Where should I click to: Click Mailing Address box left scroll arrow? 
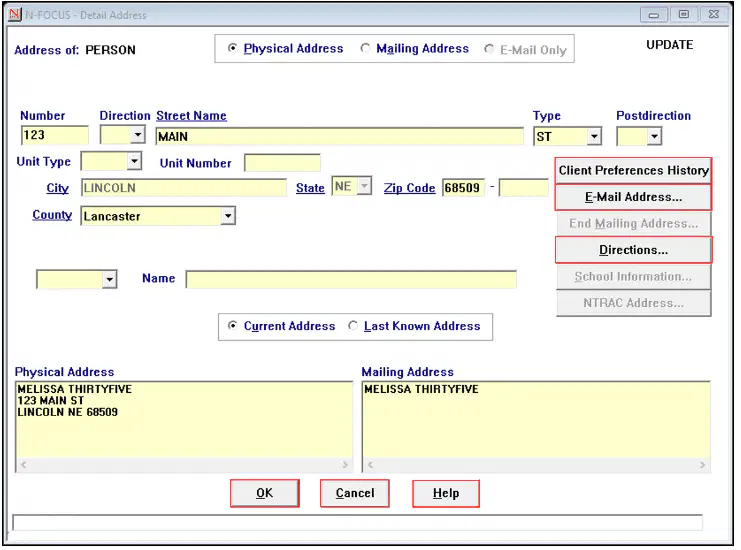[370, 465]
